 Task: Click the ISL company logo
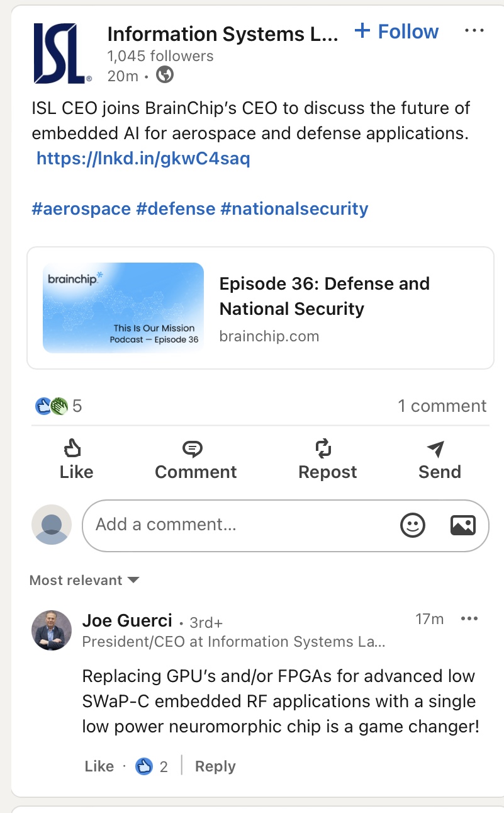pyautogui.click(x=62, y=54)
